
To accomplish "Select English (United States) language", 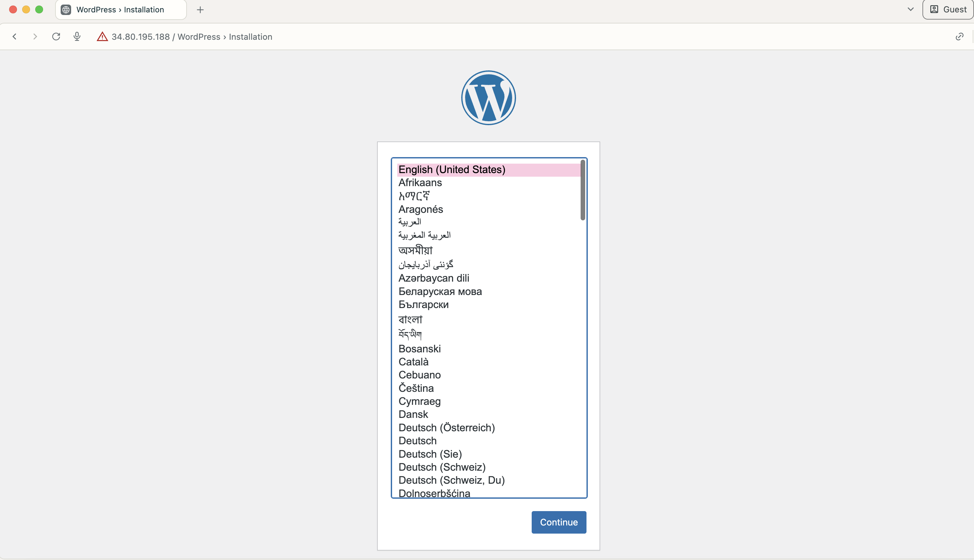I will point(452,169).
